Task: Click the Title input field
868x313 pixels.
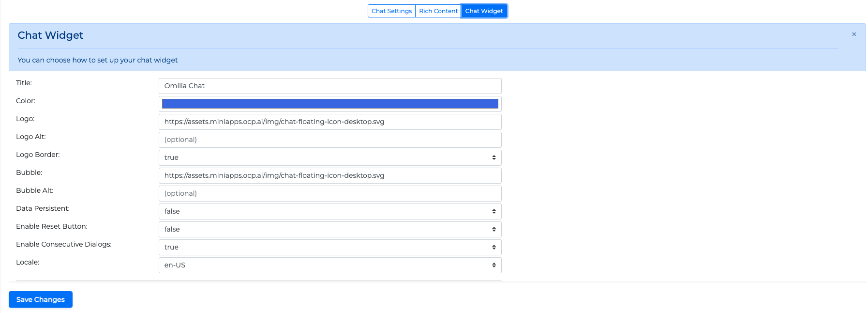Action: pos(329,86)
